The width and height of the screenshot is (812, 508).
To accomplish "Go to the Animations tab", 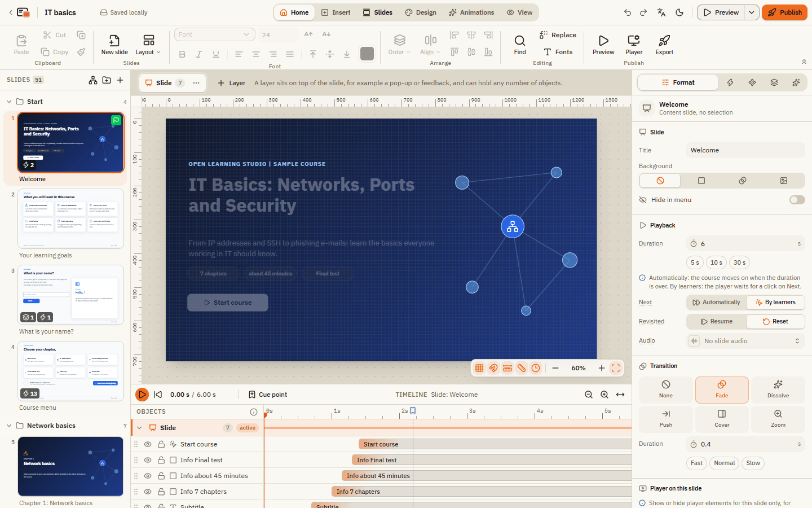I will [471, 12].
